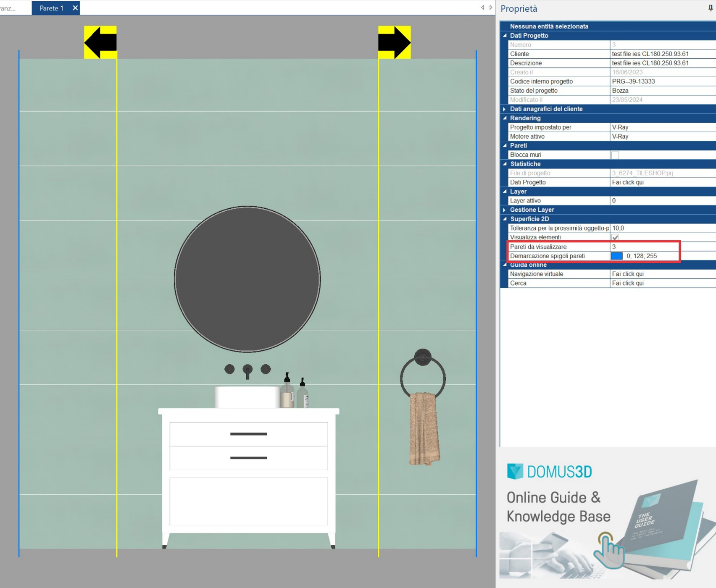Expand Dati anagrafici del cliente section
Viewport: 716px width, 588px height.
[x=505, y=109]
